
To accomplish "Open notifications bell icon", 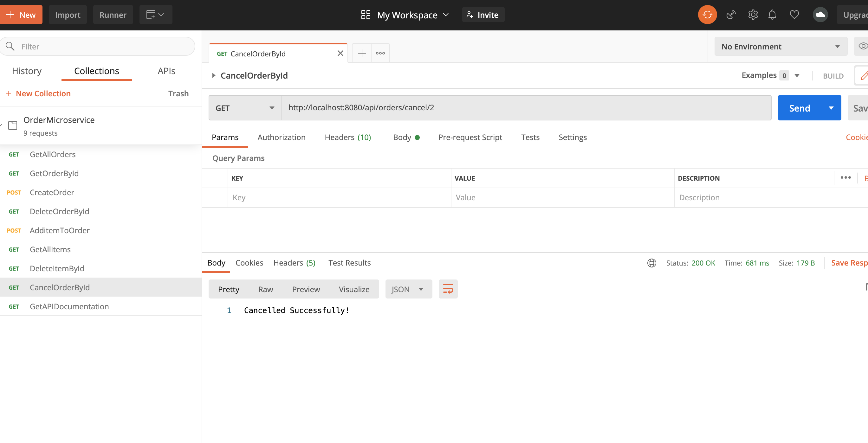I will [x=772, y=15].
